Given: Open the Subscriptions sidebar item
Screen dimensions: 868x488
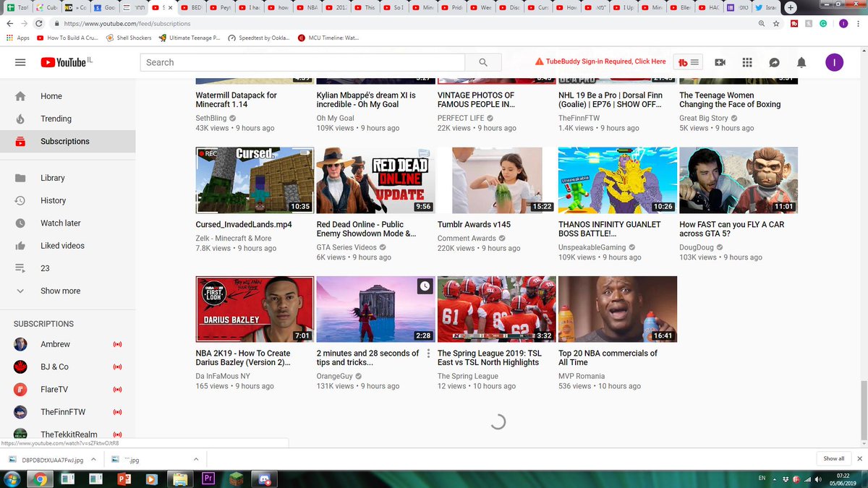Looking at the screenshot, I should (67, 141).
